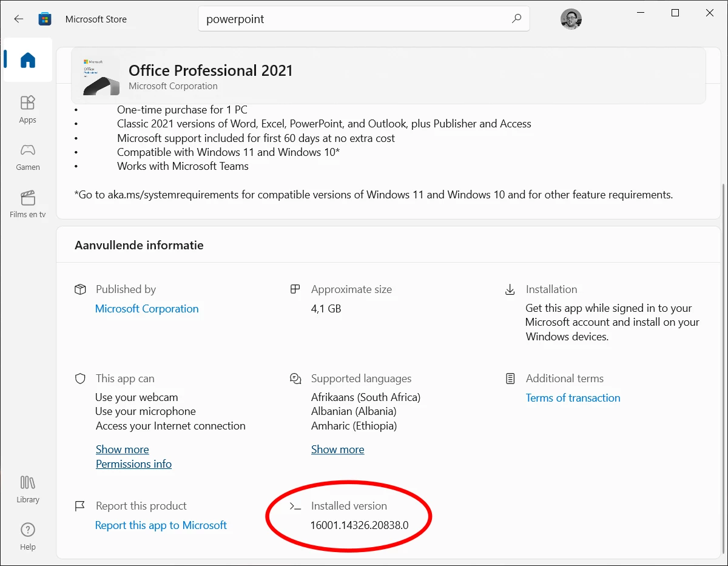Click Amharic (Ethiopia) language entry
Viewport: 728px width, 566px height.
pos(354,426)
